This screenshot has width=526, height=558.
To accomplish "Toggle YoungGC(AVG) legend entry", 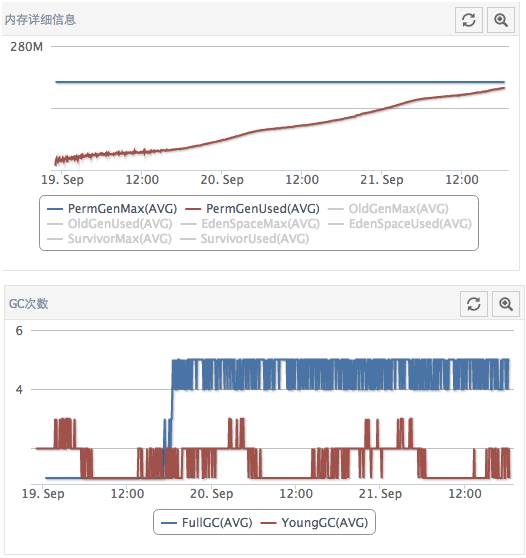I will pyautogui.click(x=314, y=522).
